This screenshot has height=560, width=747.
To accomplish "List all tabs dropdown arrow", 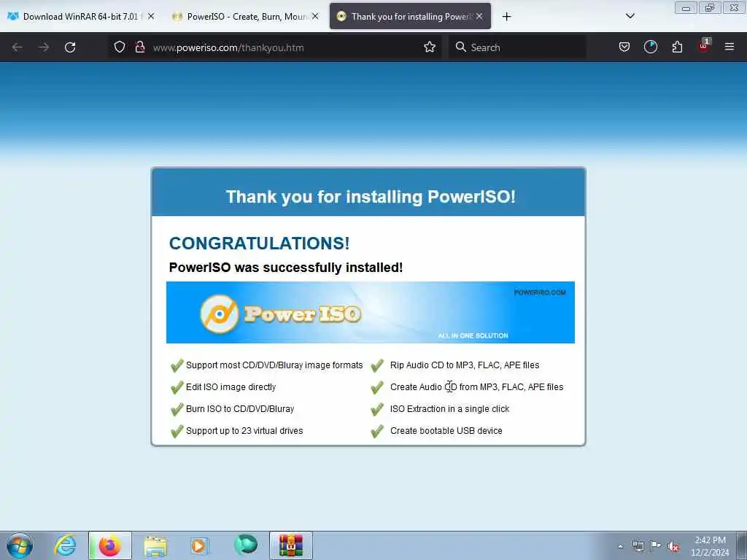I will click(x=630, y=16).
